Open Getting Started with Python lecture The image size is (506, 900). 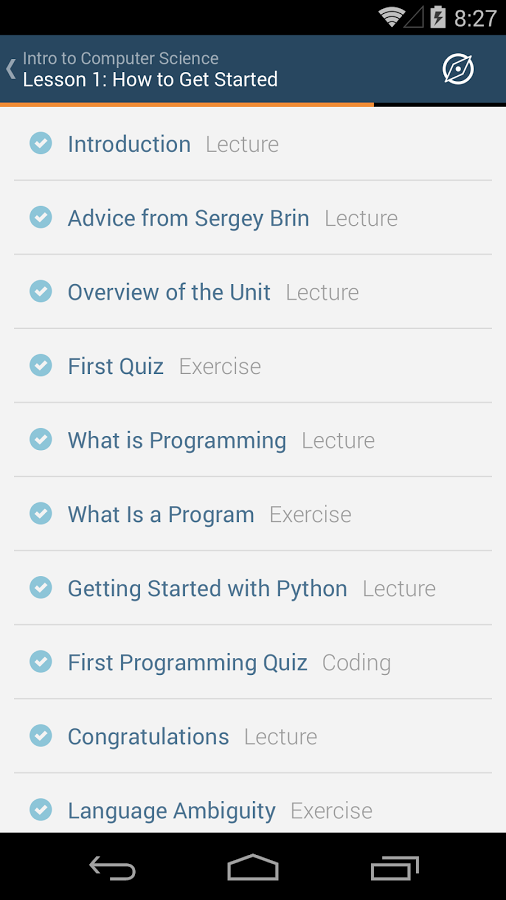[253, 588]
